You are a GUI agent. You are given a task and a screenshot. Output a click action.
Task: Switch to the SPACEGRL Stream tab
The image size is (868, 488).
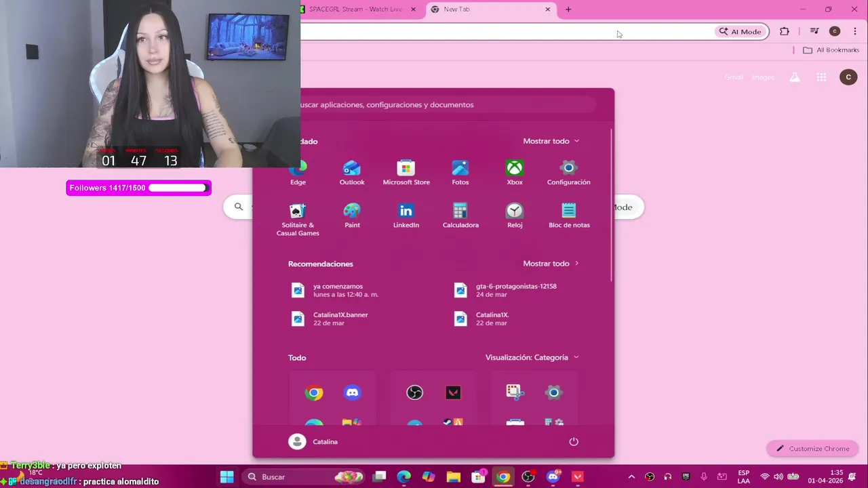(355, 9)
